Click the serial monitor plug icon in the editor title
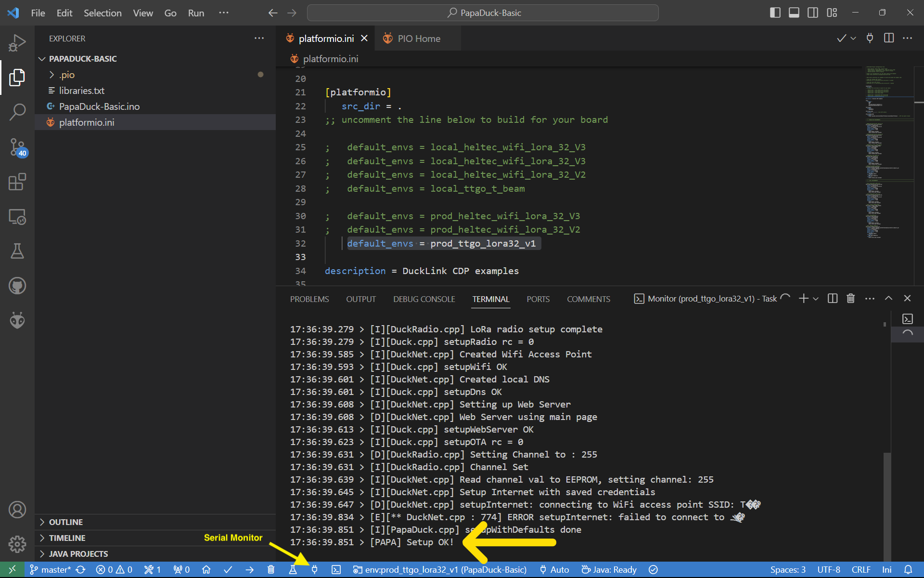Viewport: 924px width, 578px height. 870,38
